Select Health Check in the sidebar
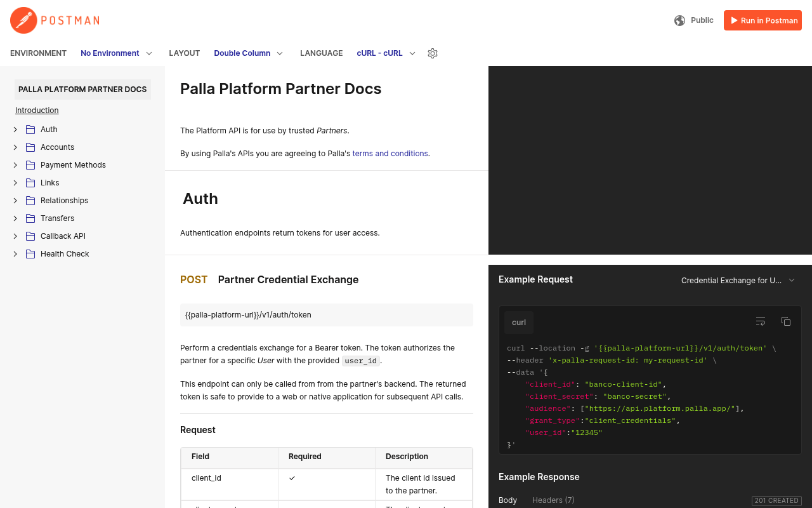Screen dimensions: 812x508 tap(65, 254)
